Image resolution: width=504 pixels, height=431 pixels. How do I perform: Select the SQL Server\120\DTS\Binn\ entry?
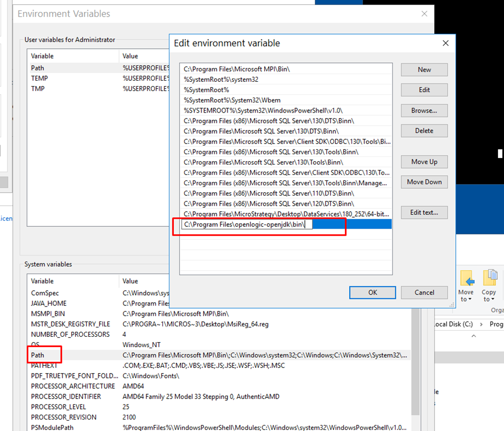click(286, 204)
